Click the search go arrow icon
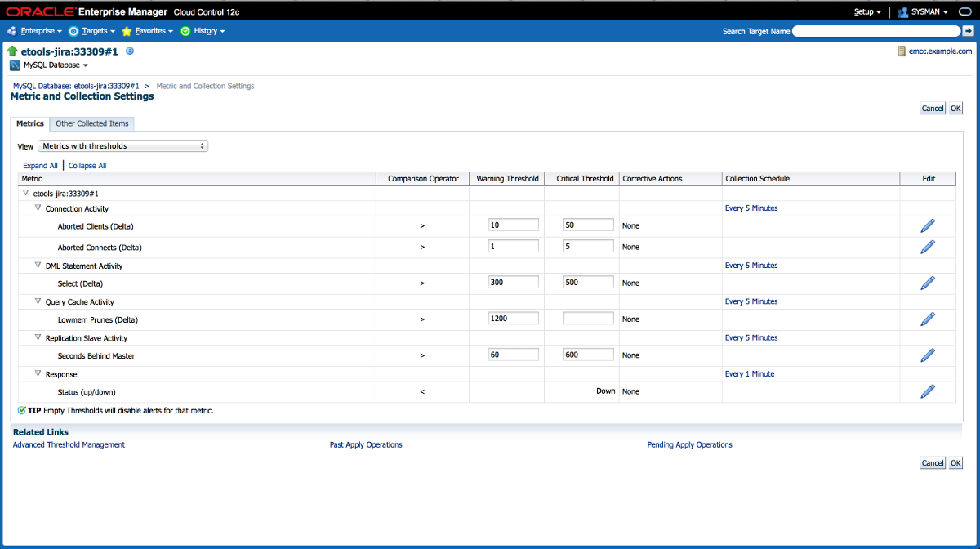The image size is (980, 549). click(969, 31)
